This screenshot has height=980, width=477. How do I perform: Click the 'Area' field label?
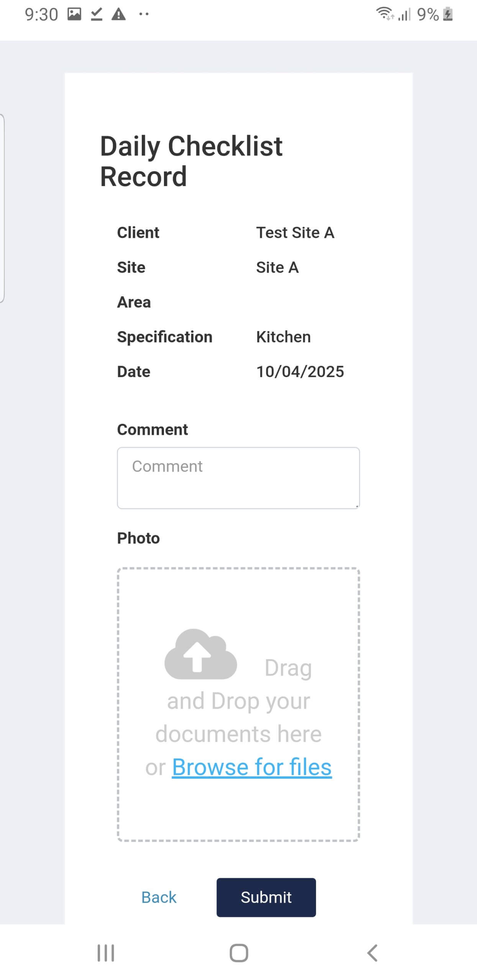tap(134, 302)
